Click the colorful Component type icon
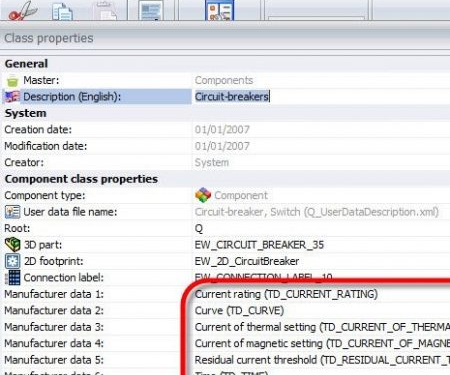Screen dimensions: 450x375 203,195
